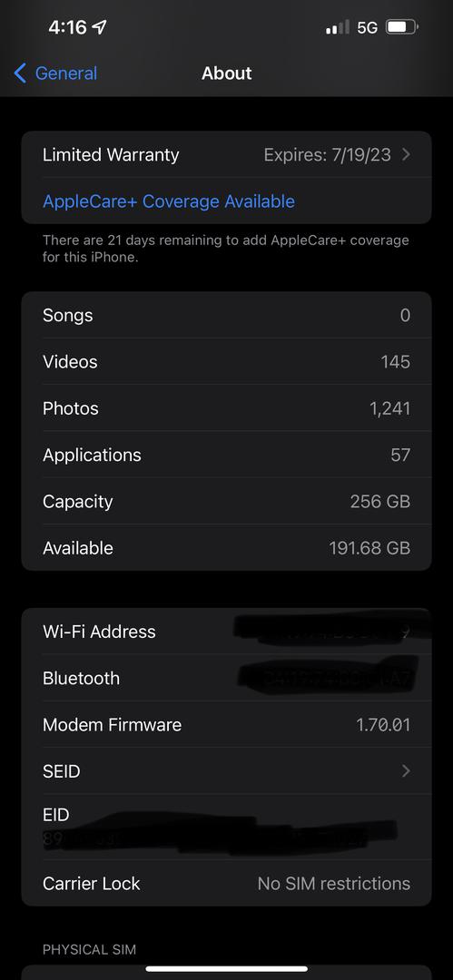Open the Limited Warranty row
Image resolution: width=453 pixels, height=980 pixels.
click(x=227, y=154)
